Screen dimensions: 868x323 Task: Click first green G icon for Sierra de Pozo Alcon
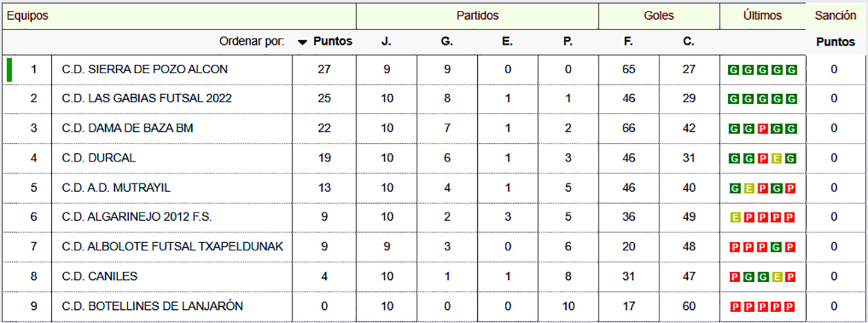734,70
